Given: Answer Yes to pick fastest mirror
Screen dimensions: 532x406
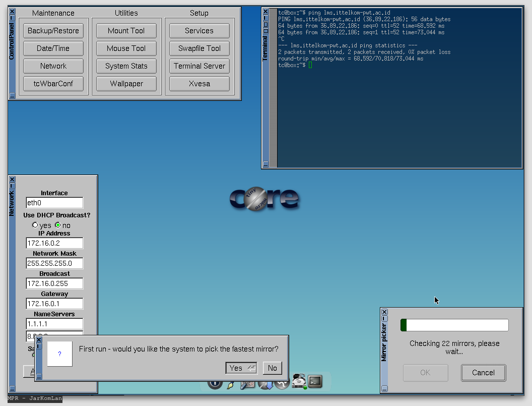Looking at the screenshot, I should coord(241,368).
